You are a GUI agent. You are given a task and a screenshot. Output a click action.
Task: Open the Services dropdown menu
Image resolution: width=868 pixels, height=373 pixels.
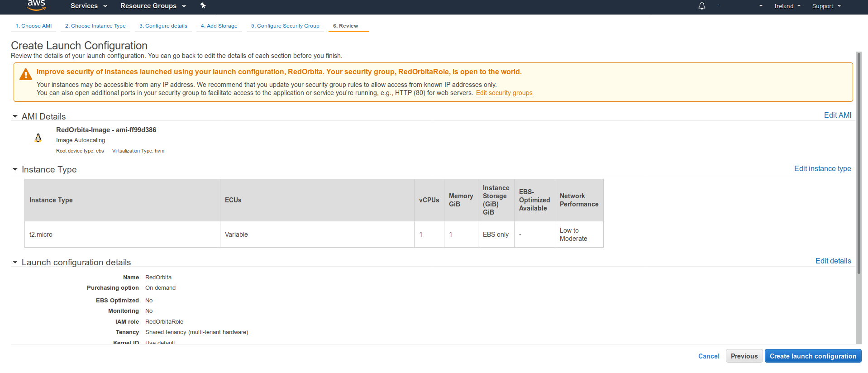[x=89, y=6]
